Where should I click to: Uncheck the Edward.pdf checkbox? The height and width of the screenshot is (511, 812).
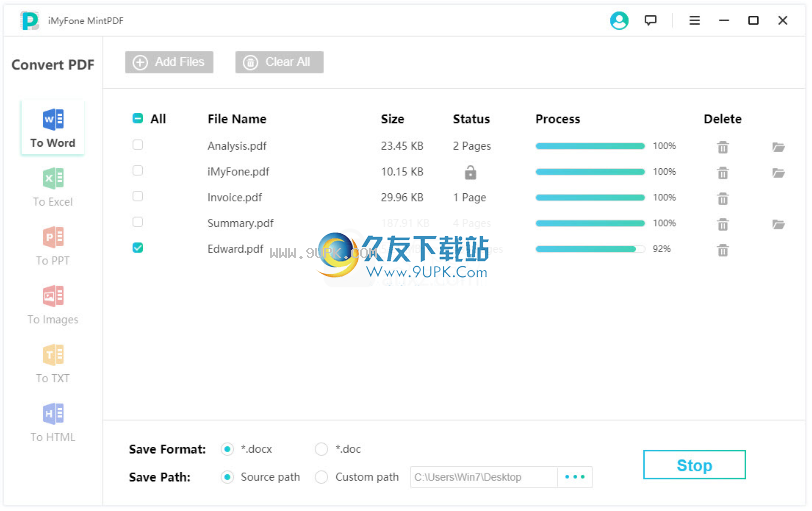pyautogui.click(x=138, y=248)
